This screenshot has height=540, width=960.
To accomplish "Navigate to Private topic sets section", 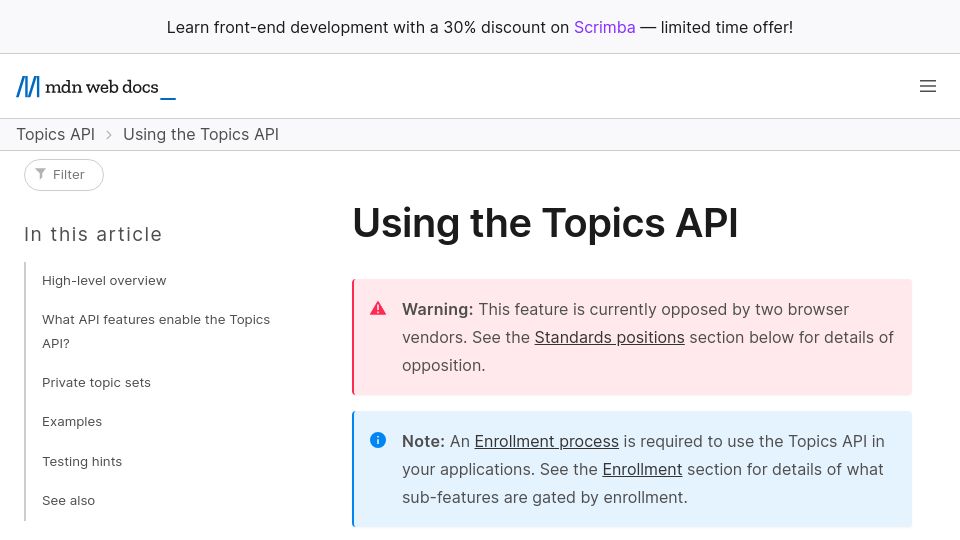I will [96, 383].
